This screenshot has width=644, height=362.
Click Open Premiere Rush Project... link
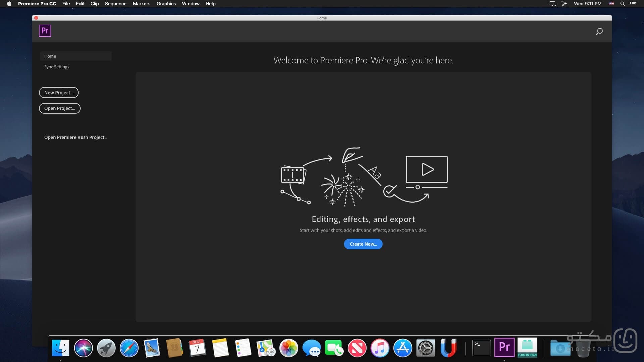click(x=76, y=137)
